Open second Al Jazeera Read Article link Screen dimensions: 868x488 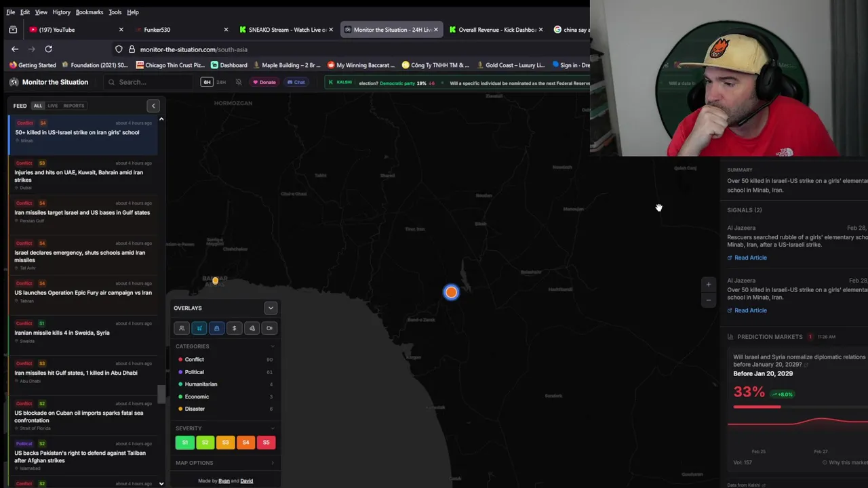coord(747,310)
